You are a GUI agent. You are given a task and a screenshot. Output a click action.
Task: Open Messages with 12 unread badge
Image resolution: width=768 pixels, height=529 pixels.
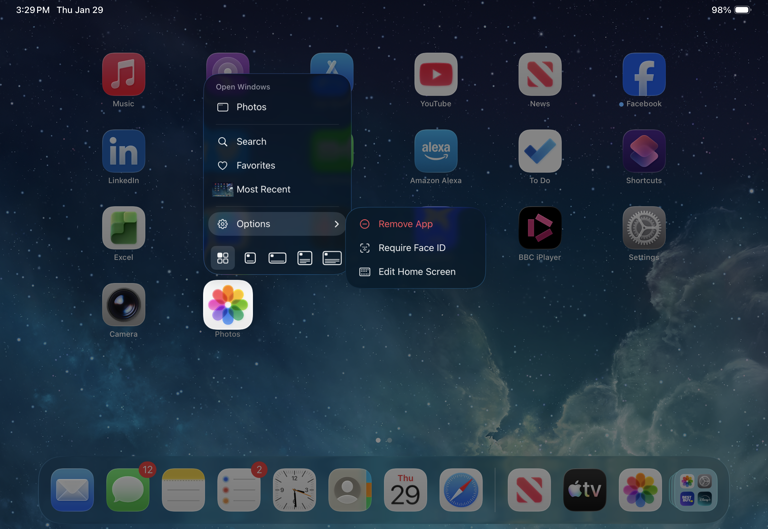128,490
